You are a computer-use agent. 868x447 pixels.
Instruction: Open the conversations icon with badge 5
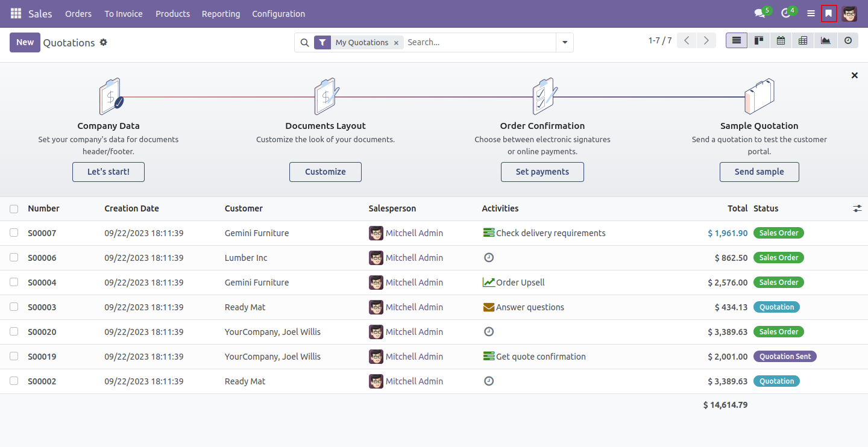pos(759,13)
